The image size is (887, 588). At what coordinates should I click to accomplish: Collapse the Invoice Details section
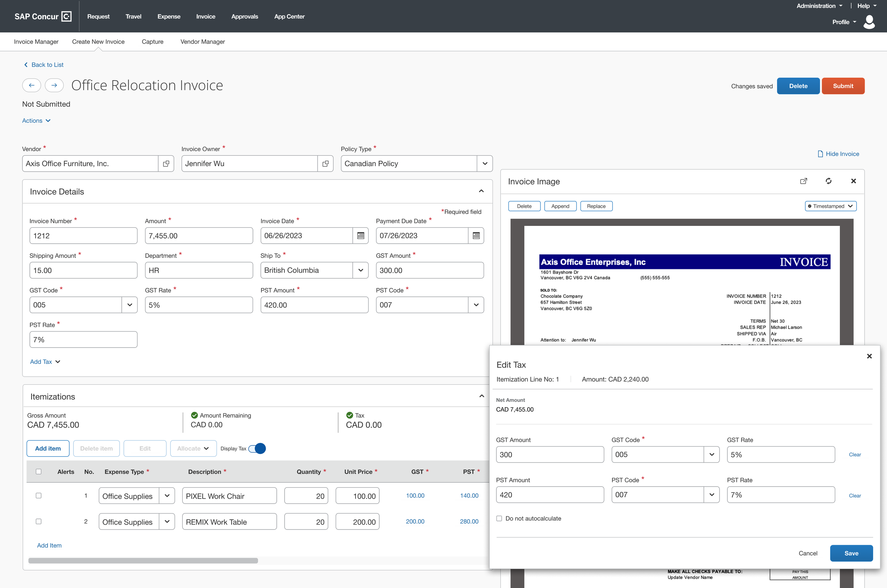[481, 191]
